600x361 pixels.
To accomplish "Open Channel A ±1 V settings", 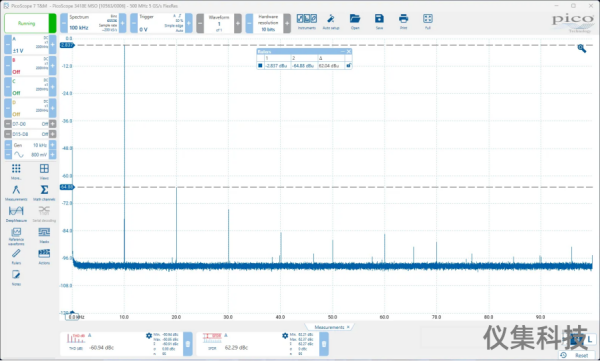I will 30,44.
